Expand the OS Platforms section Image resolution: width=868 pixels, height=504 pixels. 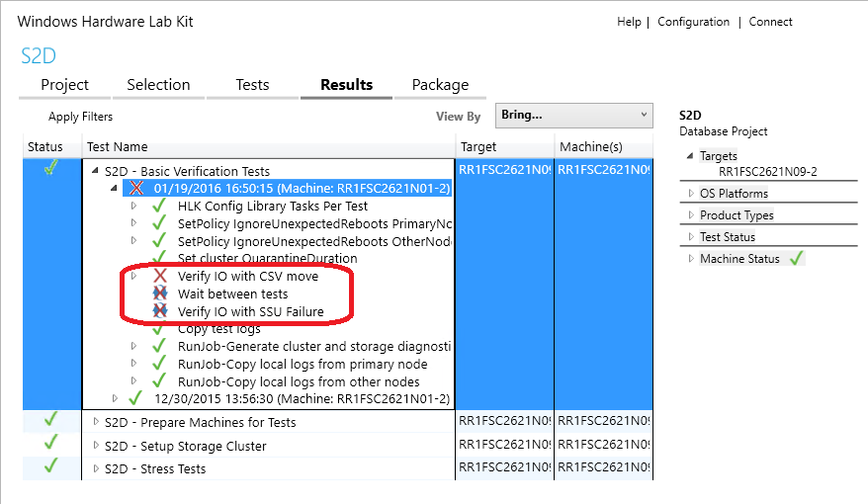point(691,193)
